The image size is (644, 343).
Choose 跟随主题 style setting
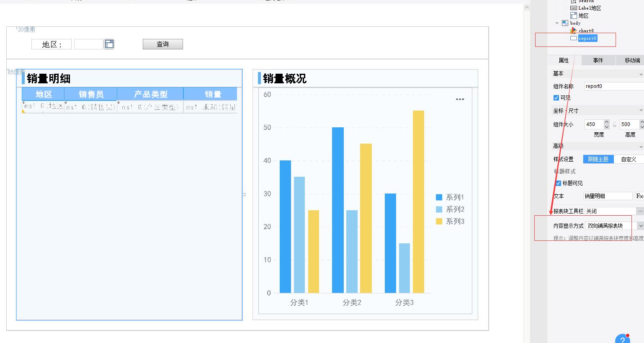pyautogui.click(x=598, y=159)
